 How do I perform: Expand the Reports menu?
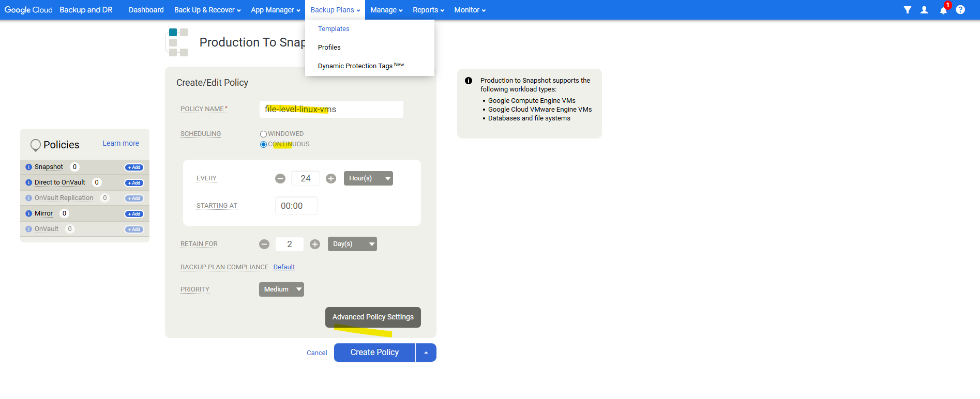pyautogui.click(x=428, y=10)
